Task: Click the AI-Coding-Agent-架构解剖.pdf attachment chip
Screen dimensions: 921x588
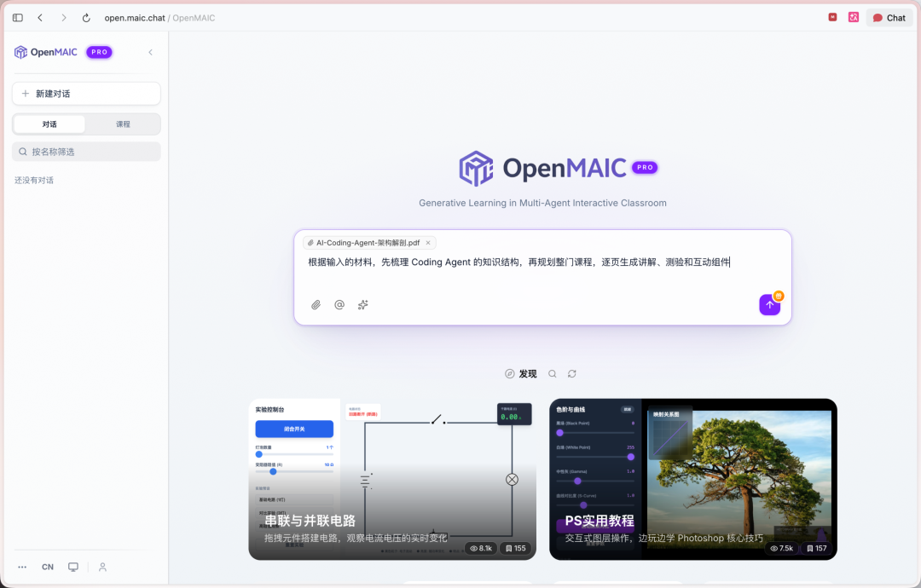Action: click(368, 243)
